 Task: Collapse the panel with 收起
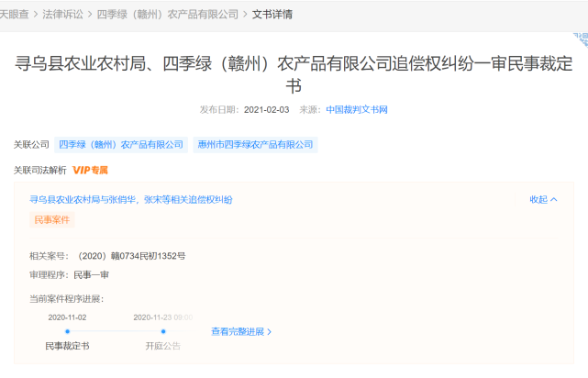543,199
